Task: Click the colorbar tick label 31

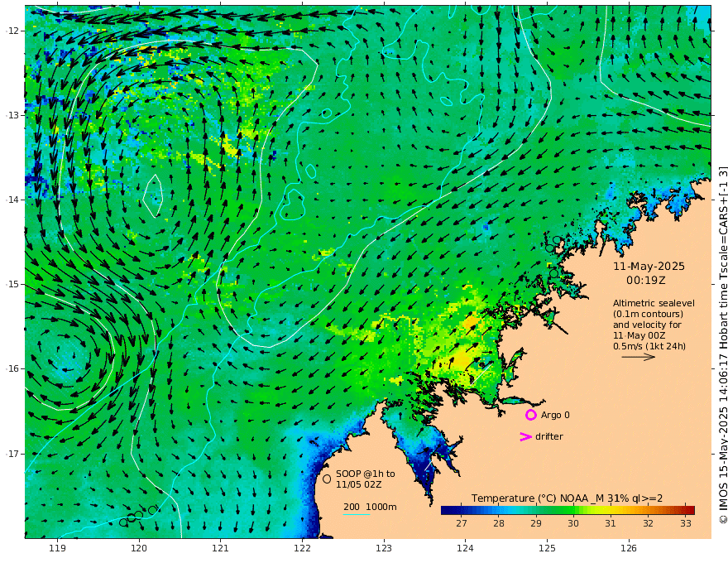Action: point(611,523)
